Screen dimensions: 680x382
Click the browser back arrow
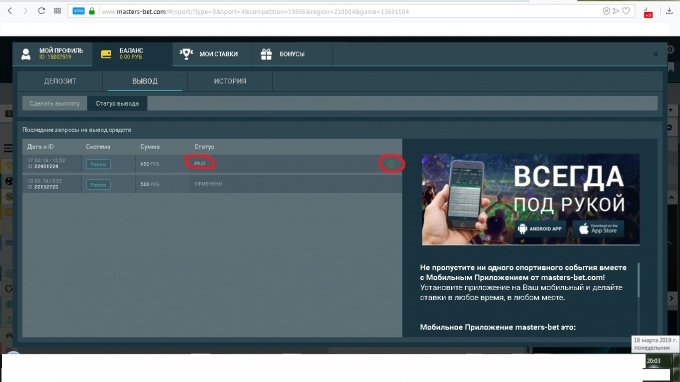(x=10, y=11)
